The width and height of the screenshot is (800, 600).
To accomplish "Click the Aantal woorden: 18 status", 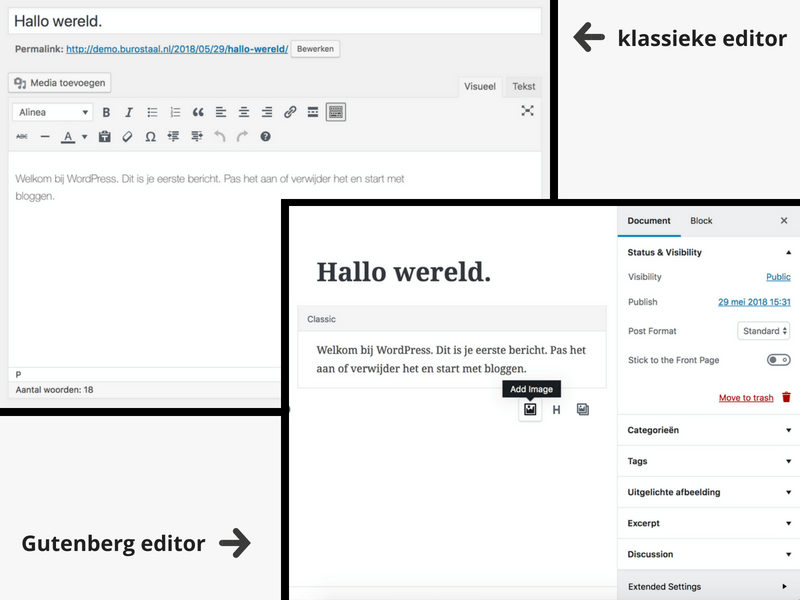I will click(x=54, y=390).
